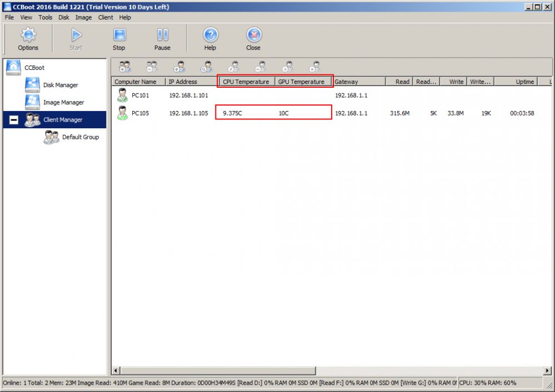This screenshot has width=555, height=392.
Task: Click PC101's gateway 192.168.1.1
Action: (351, 96)
